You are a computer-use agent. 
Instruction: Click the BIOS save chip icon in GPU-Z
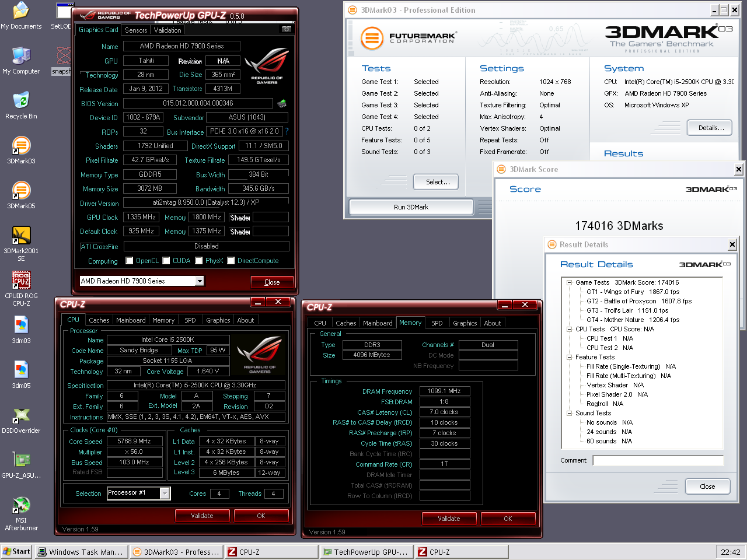[282, 103]
